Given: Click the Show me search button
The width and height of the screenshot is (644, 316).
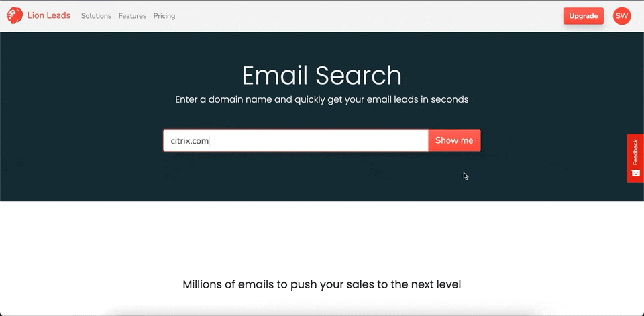Looking at the screenshot, I should point(454,140).
